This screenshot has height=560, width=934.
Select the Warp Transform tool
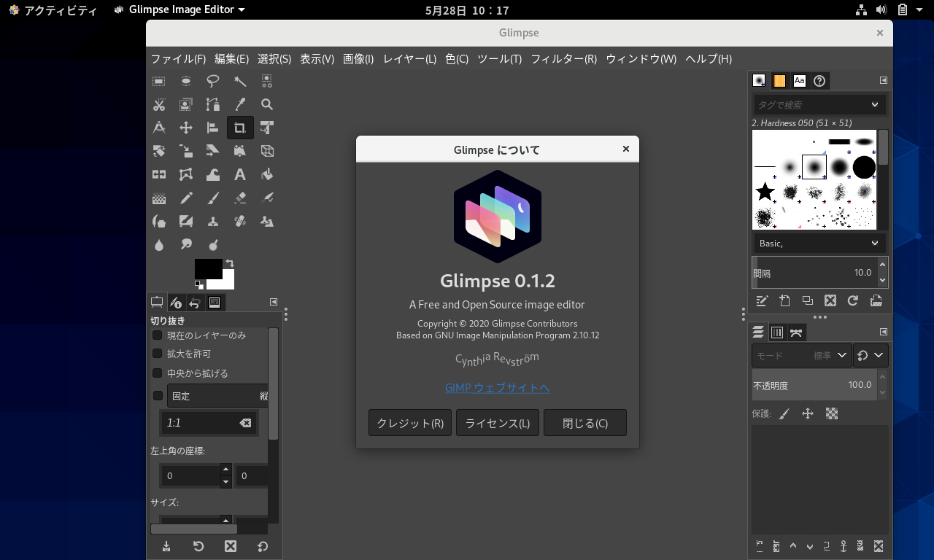pos(213,174)
